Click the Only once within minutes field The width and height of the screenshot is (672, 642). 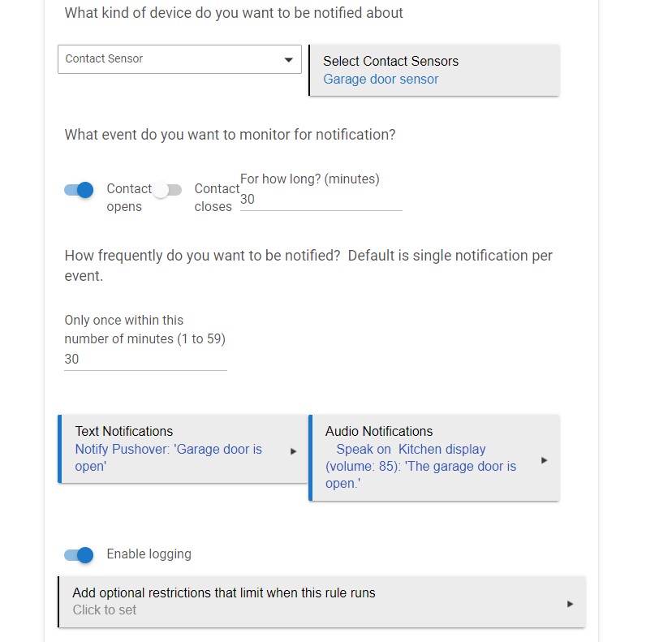[x=145, y=359]
